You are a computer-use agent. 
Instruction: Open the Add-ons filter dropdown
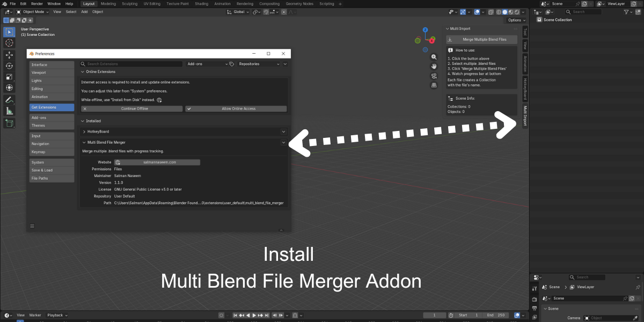[207, 64]
